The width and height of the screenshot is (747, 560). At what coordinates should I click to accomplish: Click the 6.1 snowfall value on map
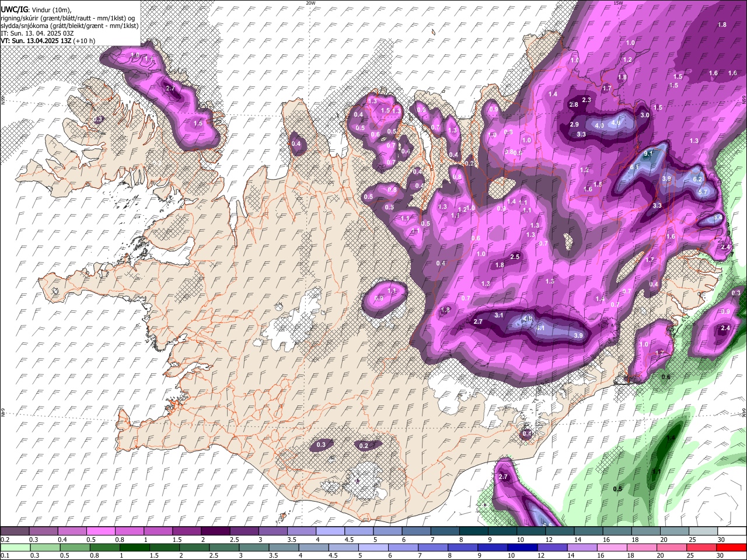[x=634, y=167]
